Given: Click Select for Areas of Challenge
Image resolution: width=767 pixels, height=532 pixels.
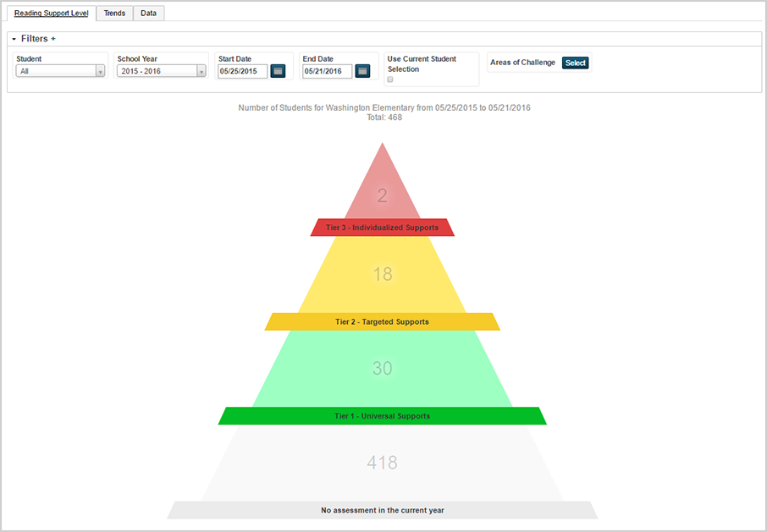Looking at the screenshot, I should pyautogui.click(x=576, y=63).
